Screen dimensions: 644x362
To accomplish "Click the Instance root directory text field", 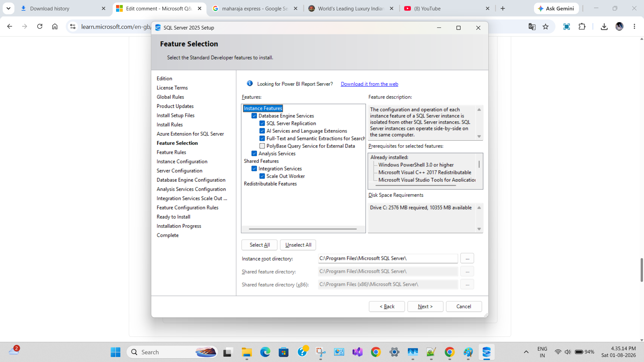I will (388, 258).
